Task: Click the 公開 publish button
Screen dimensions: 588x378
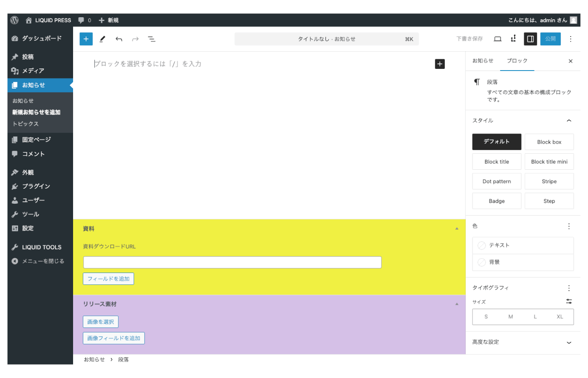Action: tap(550, 39)
